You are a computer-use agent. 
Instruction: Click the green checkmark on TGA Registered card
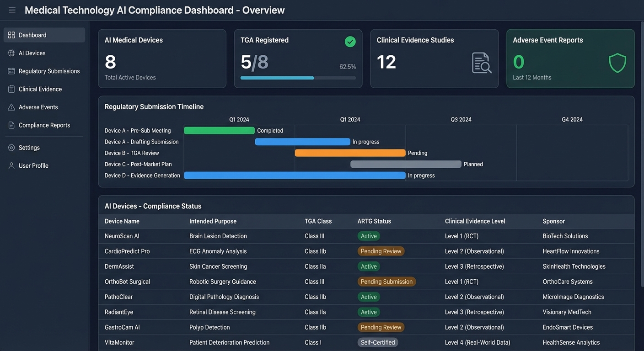pyautogui.click(x=350, y=41)
